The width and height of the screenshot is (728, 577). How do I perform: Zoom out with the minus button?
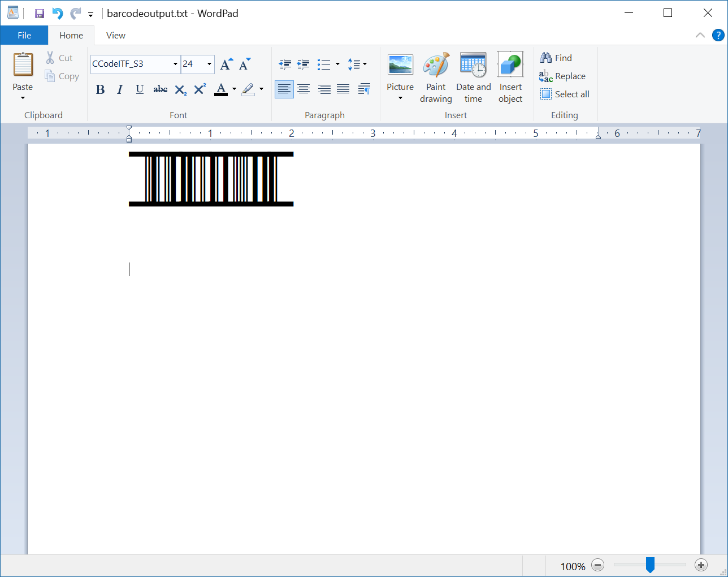click(598, 565)
